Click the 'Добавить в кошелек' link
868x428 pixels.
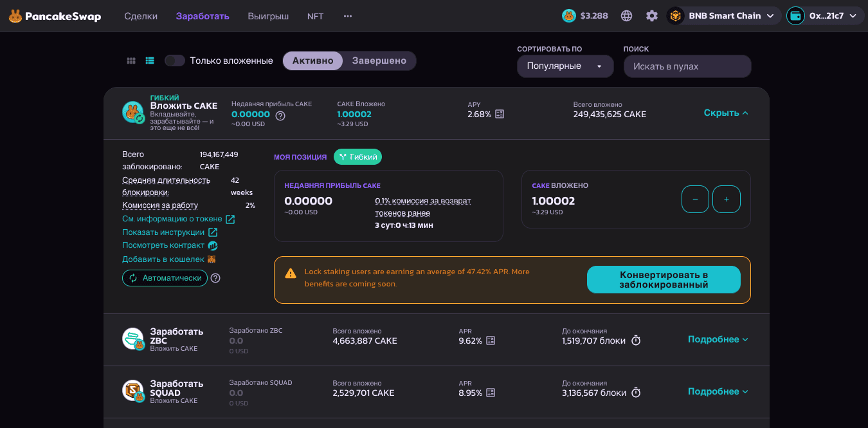pos(169,259)
